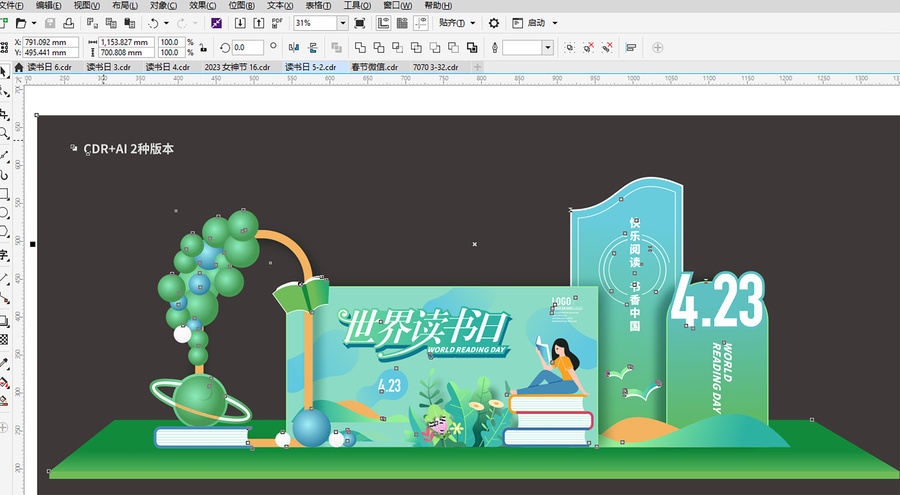Select the Eyedropper tool

click(x=4, y=362)
